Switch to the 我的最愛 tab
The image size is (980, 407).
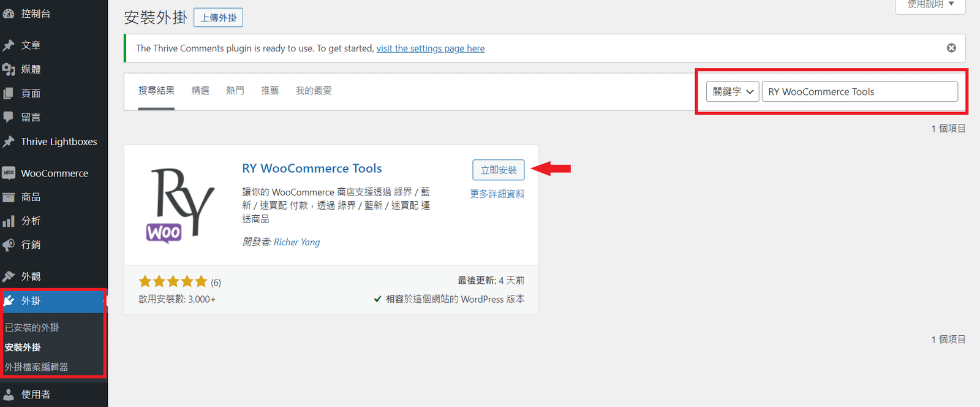point(314,91)
